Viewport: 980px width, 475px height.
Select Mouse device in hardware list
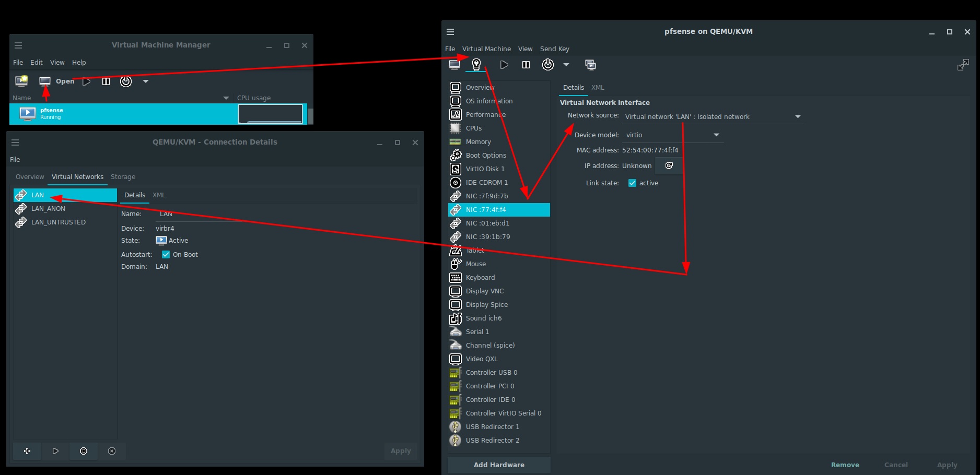click(499, 264)
